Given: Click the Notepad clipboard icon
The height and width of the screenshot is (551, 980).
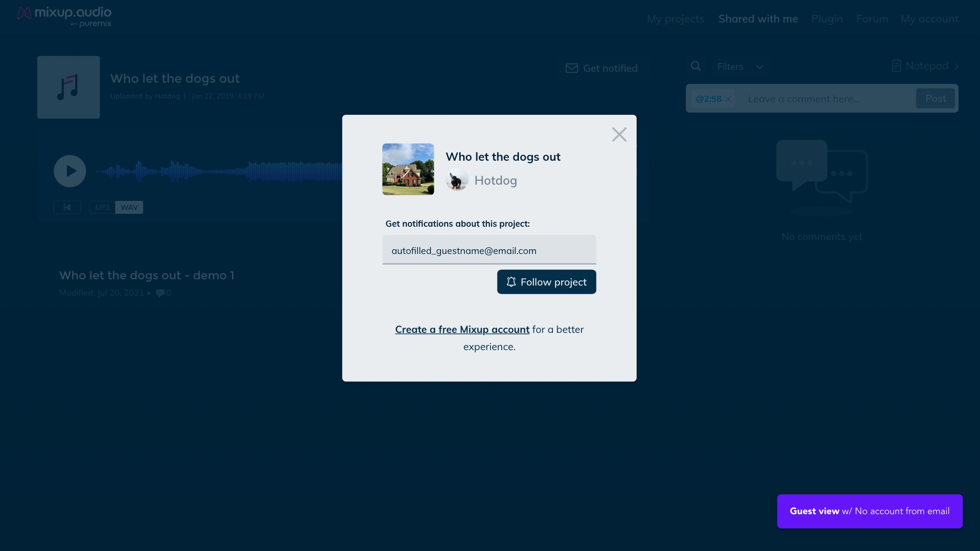Looking at the screenshot, I should pos(896,66).
